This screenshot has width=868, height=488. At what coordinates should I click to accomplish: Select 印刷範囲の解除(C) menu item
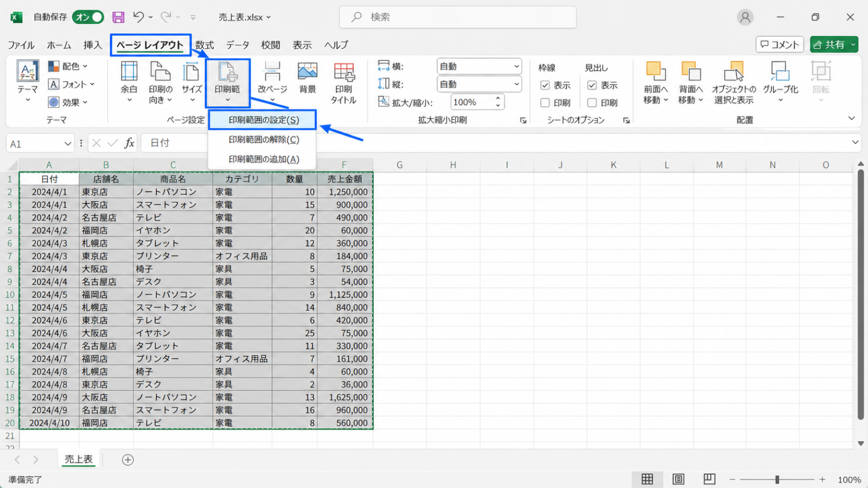click(263, 140)
